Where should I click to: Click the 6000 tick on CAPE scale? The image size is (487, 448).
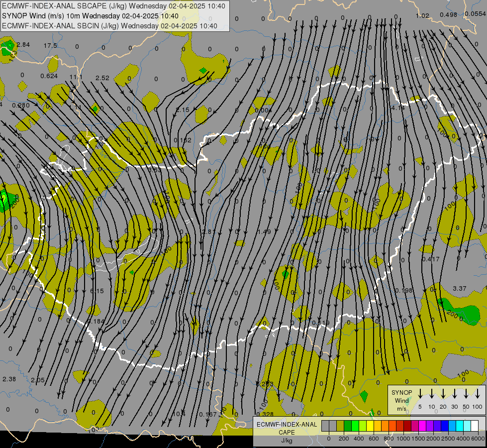pos(478,439)
